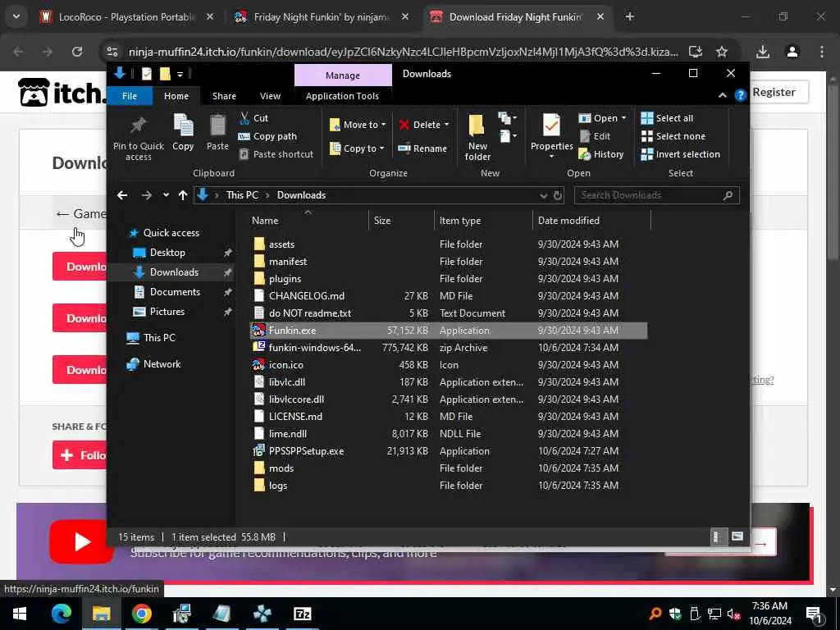Open Documents in the navigation pane
Viewport: 840px width, 630px height.
(x=175, y=292)
